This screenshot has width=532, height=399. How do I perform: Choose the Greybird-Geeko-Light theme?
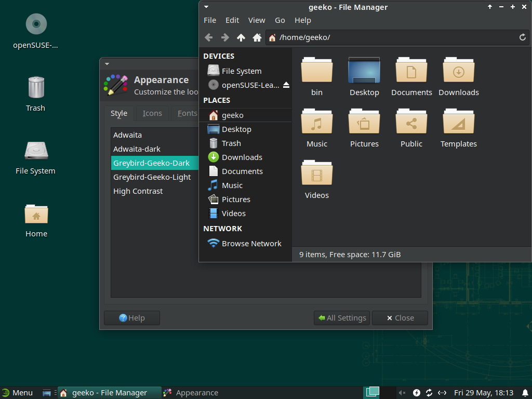152,177
